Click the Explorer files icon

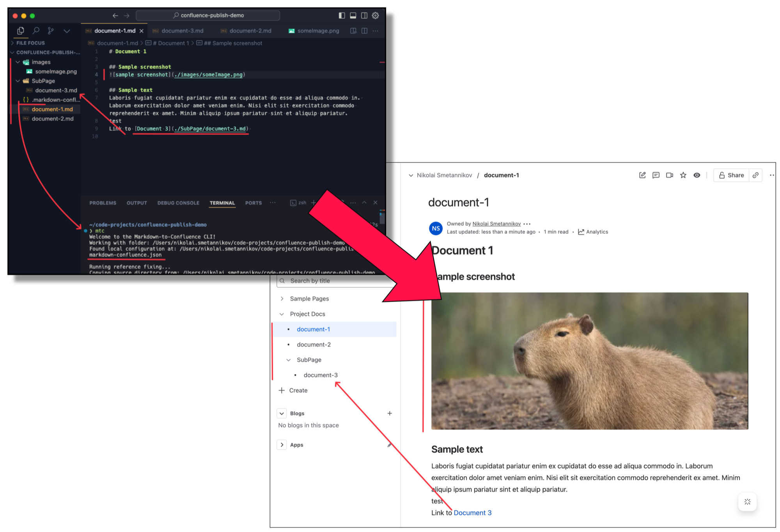click(x=21, y=30)
